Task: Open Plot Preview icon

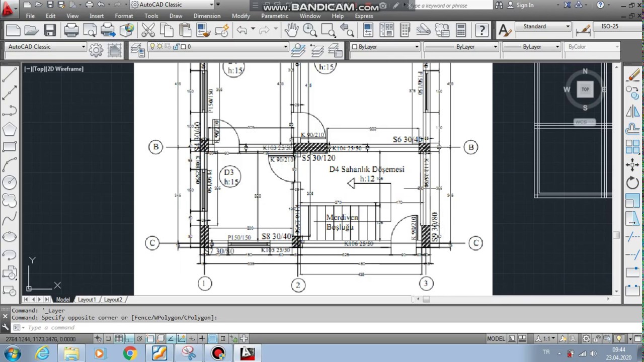Action: pos(90,30)
